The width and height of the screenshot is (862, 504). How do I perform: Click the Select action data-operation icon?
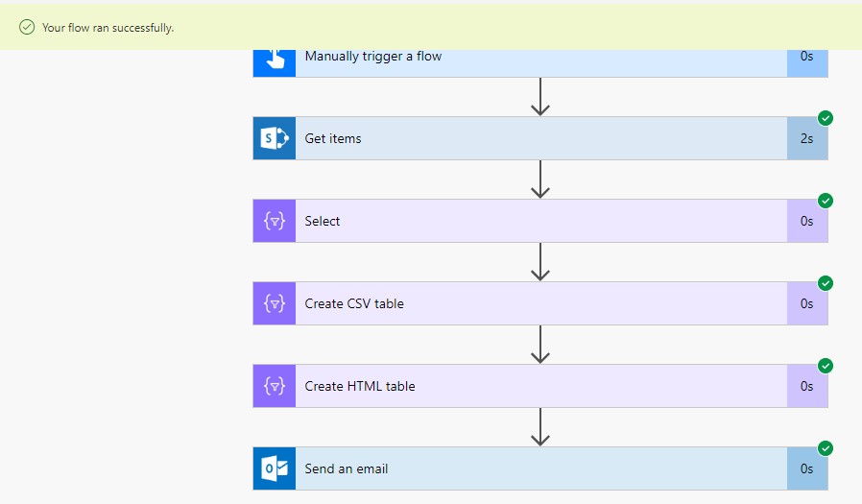point(275,221)
